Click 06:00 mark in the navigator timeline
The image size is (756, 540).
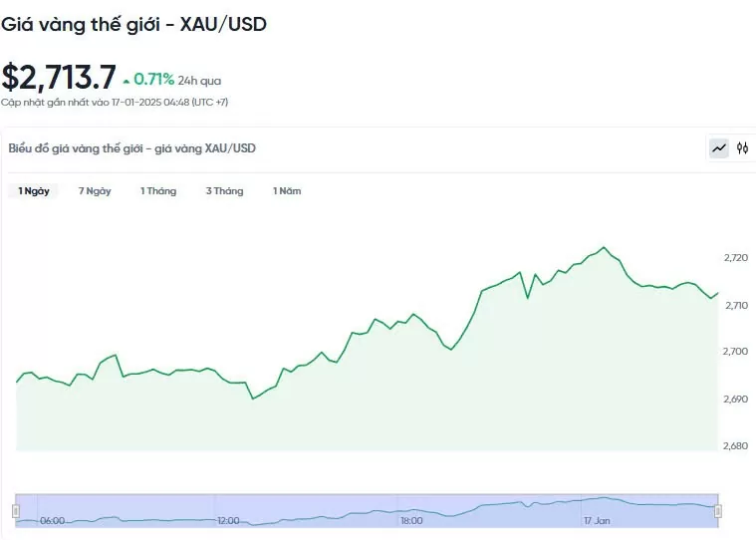pyautogui.click(x=52, y=520)
